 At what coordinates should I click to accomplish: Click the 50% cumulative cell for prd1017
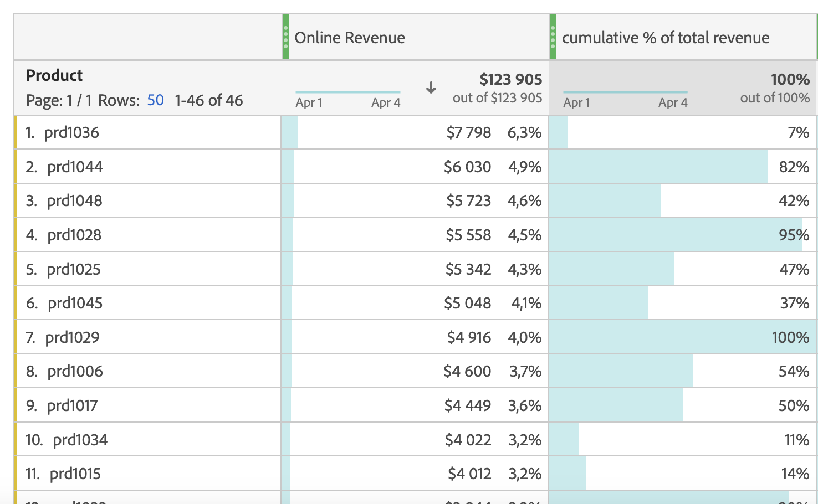683,405
